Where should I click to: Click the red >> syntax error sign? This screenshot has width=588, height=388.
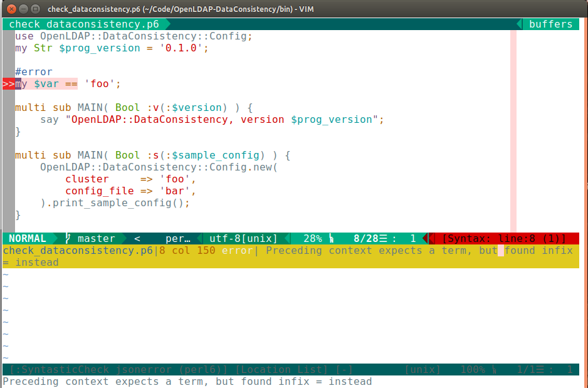pyautogui.click(x=8, y=84)
